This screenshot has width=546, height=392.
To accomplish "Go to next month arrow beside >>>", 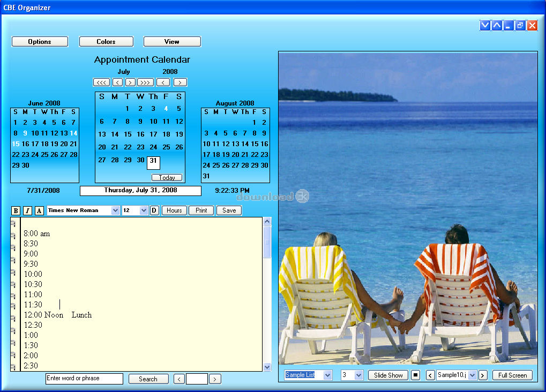I will pyautogui.click(x=130, y=82).
